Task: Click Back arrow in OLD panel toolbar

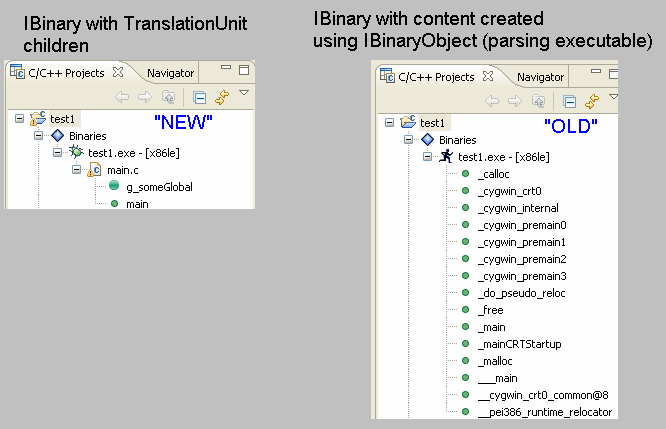Action: (492, 102)
